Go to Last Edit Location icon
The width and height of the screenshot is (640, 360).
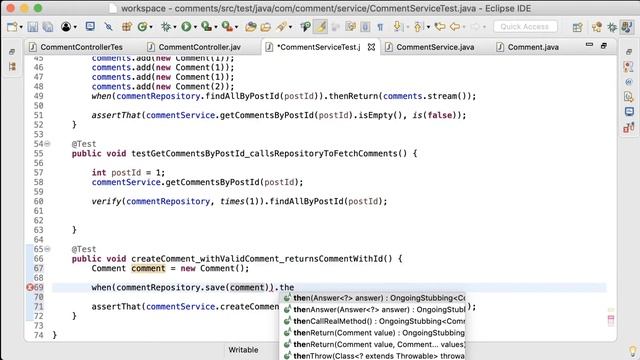click(x=440, y=27)
